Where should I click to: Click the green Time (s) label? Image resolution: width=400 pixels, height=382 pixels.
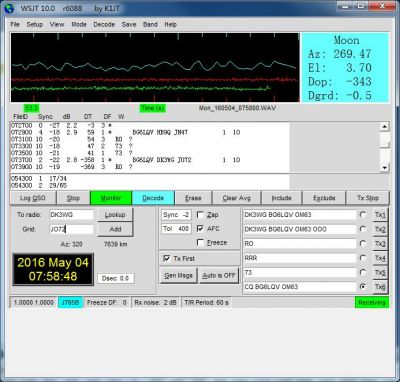(x=152, y=108)
